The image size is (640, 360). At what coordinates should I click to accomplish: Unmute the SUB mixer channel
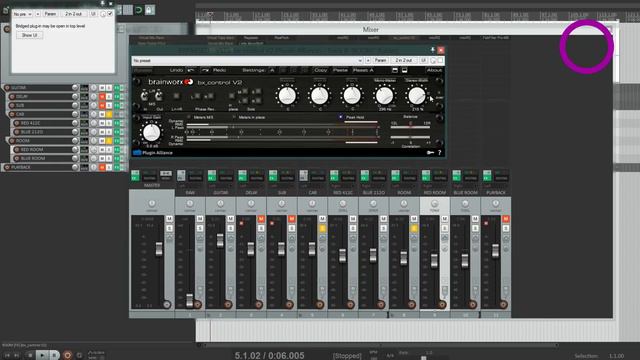click(x=291, y=219)
